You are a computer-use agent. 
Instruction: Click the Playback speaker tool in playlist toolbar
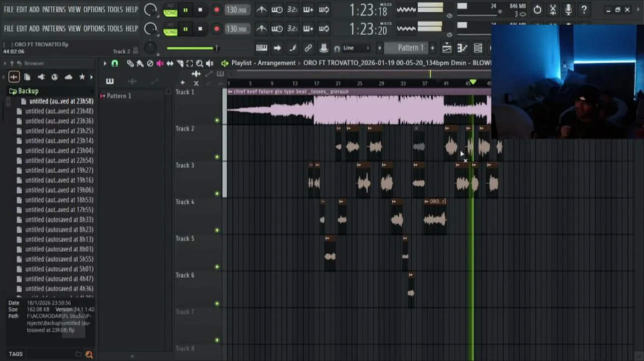pyautogui.click(x=210, y=64)
